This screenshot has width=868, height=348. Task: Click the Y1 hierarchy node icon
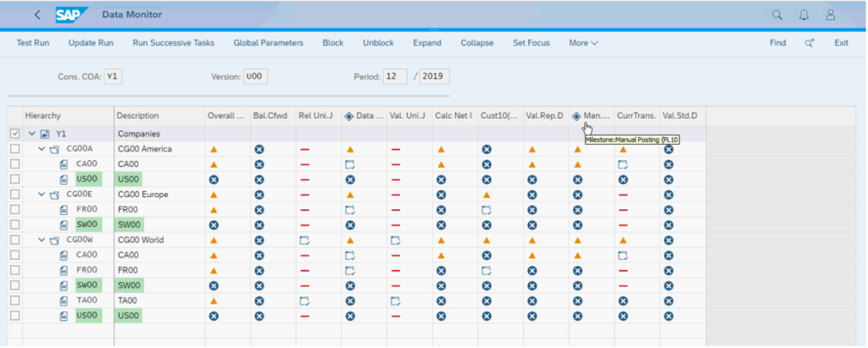pos(45,134)
